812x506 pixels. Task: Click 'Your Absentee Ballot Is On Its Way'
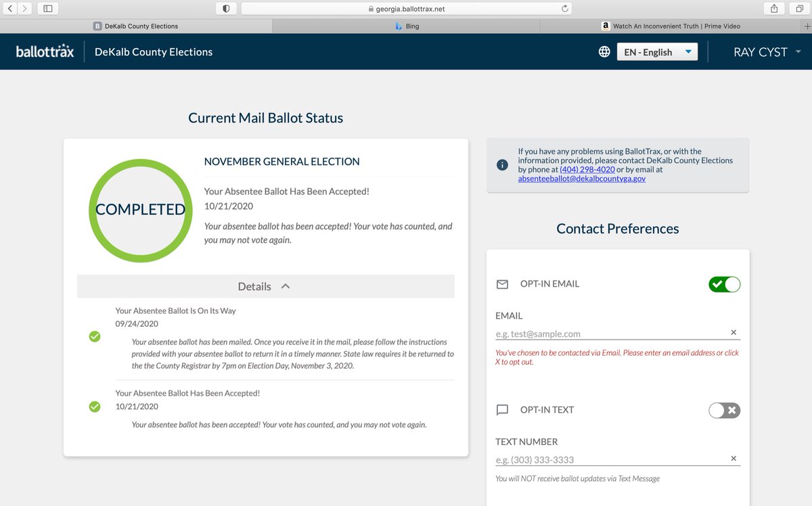[x=175, y=311]
